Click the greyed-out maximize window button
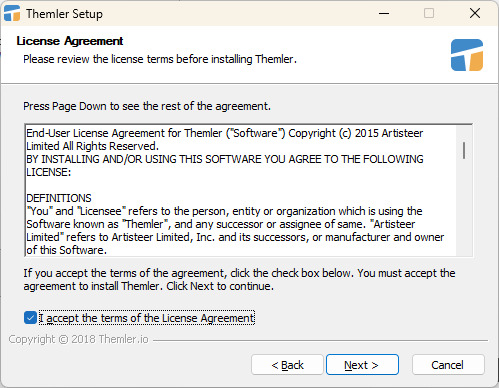This screenshot has width=499, height=388. (429, 13)
